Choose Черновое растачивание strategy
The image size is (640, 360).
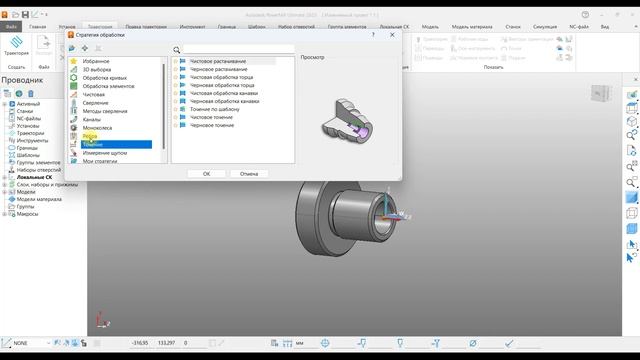tap(218, 69)
